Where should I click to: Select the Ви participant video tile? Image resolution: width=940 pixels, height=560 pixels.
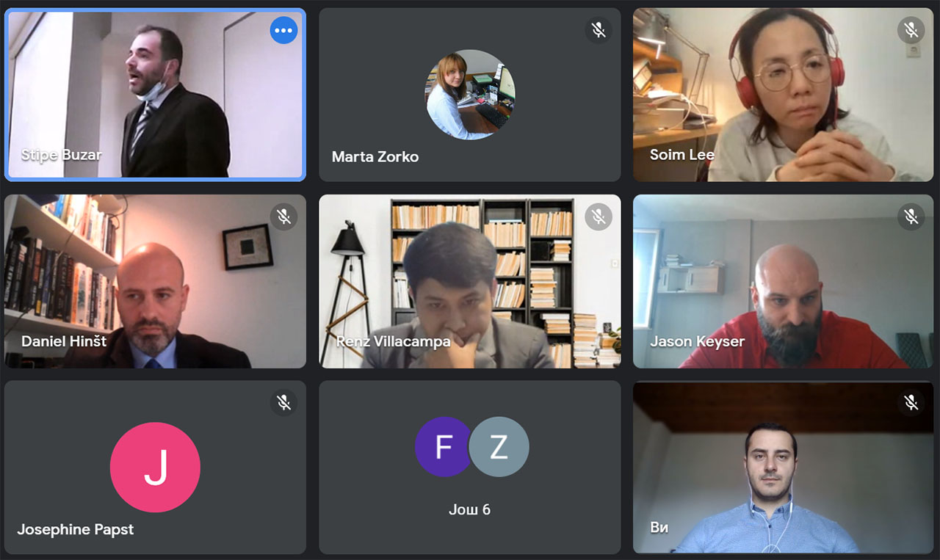[784, 468]
